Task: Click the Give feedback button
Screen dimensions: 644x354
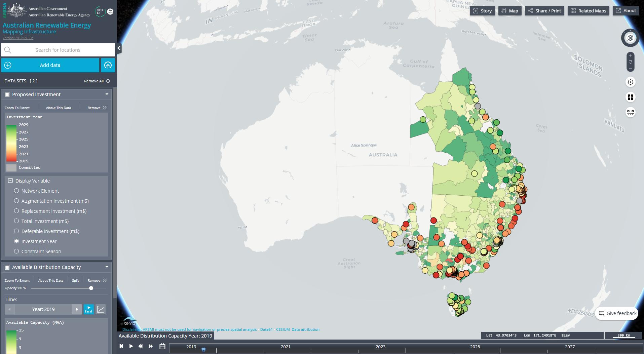Action: (617, 313)
